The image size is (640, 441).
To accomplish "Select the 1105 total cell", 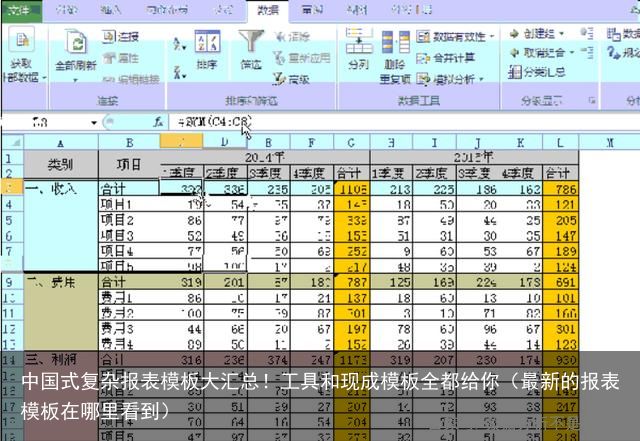I will [x=351, y=189].
